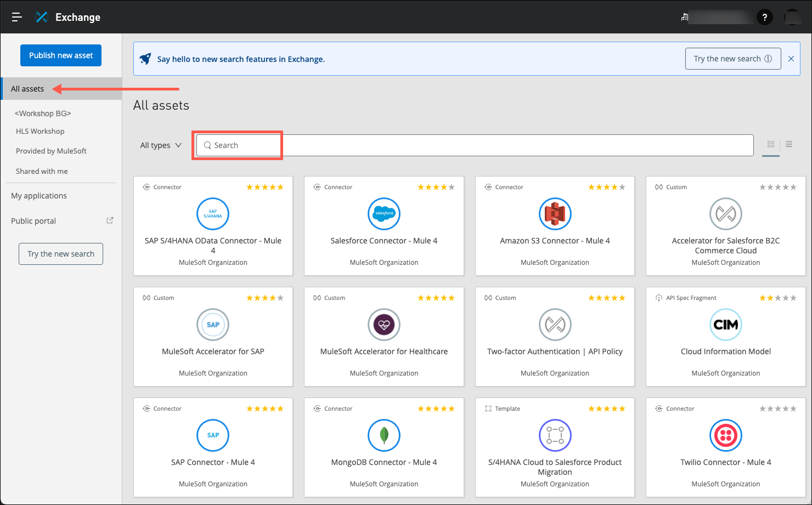Focus the asset Search field

[475, 145]
